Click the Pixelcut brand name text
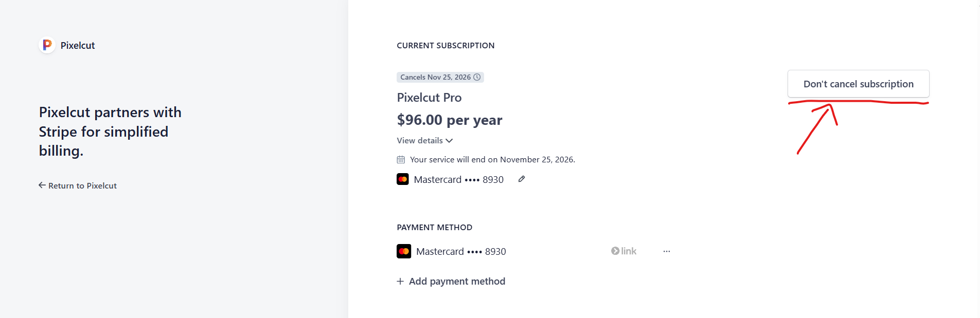The width and height of the screenshot is (980, 318). coord(78,46)
